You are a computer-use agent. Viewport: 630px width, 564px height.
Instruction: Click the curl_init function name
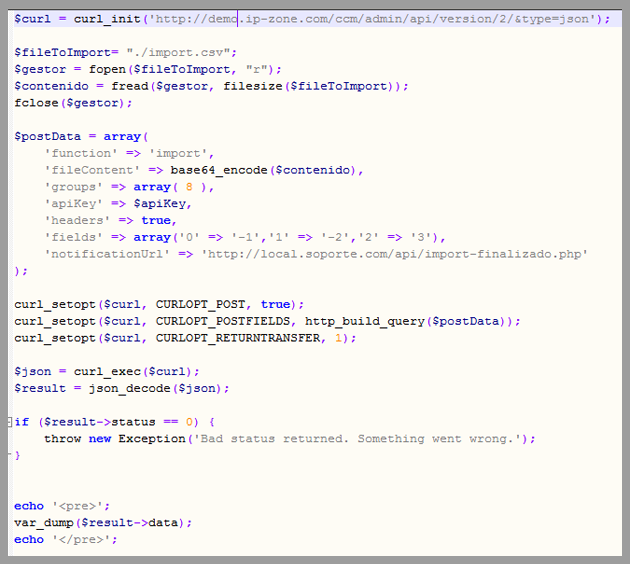click(107, 19)
